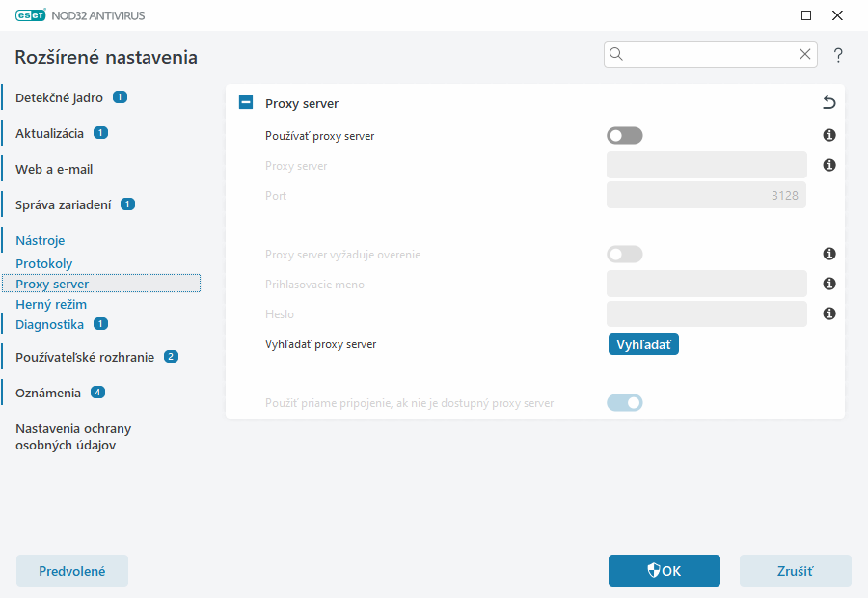
Task: Toggle Proxy server vyžaduje overenie switch
Action: click(624, 255)
